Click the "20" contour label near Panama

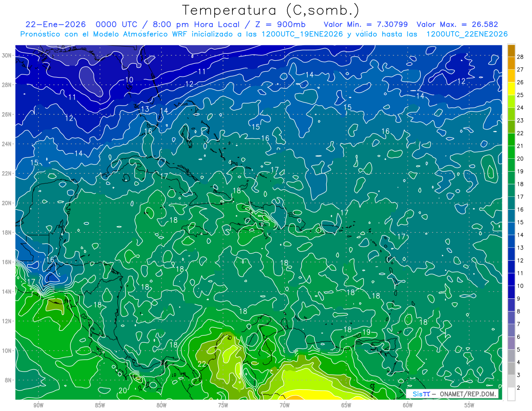click(x=123, y=390)
